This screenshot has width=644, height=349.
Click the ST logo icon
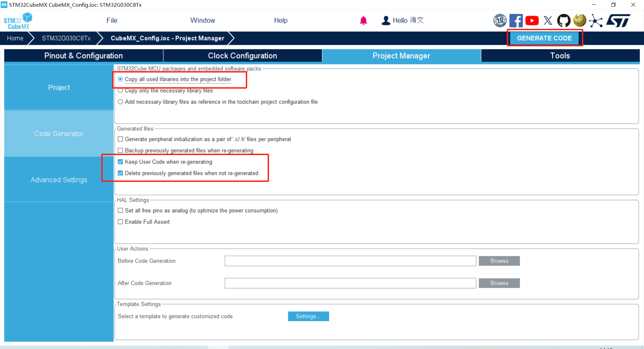coord(618,21)
